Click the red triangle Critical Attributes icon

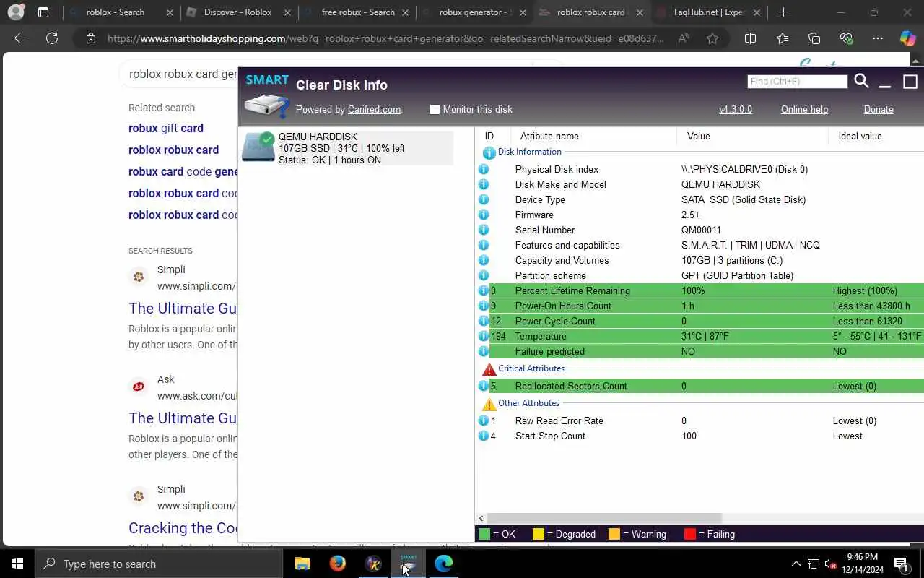point(489,369)
